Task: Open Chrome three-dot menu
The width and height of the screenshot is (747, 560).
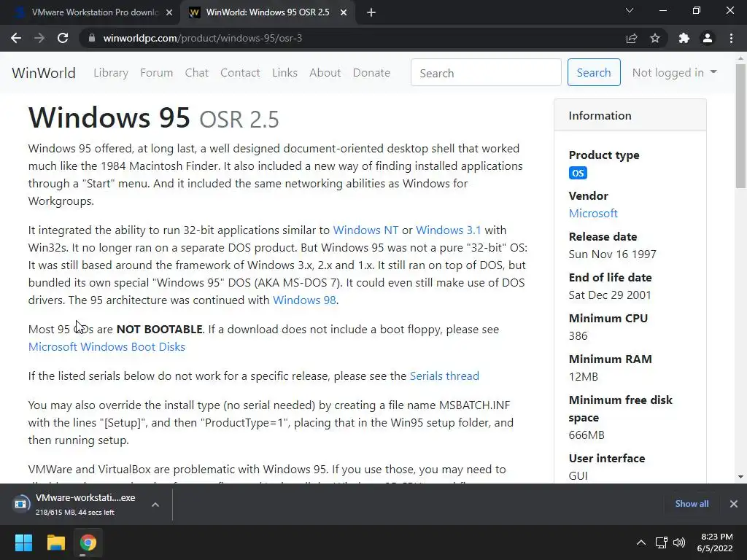Action: [x=731, y=38]
